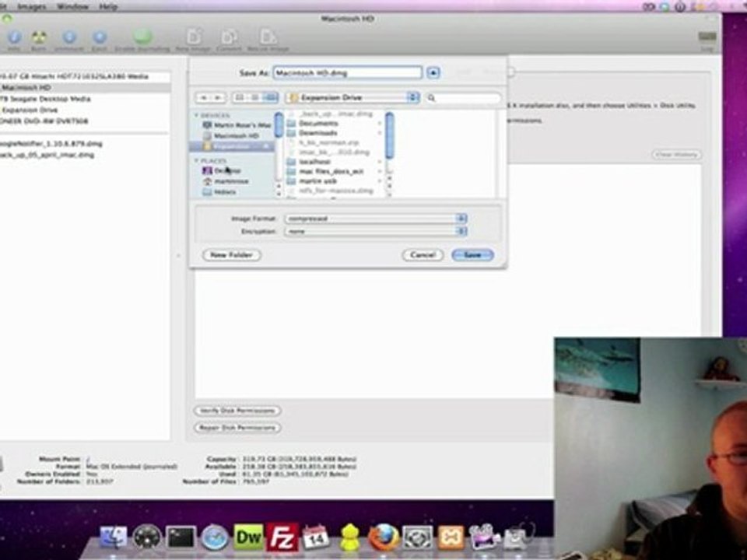Open Disk Utility icon in the Dock
Image resolution: width=747 pixels, height=560 pixels.
[x=518, y=537]
